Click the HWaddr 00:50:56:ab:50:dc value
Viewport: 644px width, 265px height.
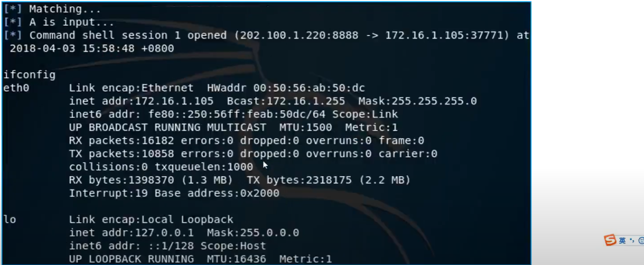tap(286, 88)
